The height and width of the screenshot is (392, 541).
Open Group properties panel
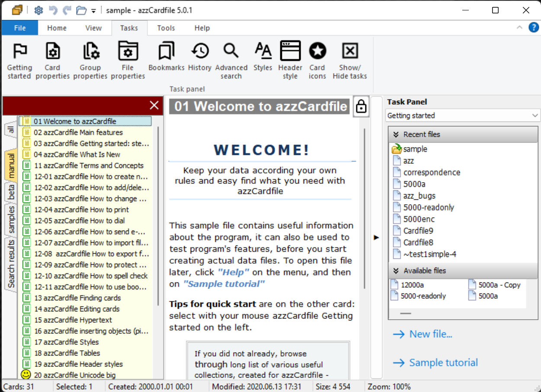(90, 61)
